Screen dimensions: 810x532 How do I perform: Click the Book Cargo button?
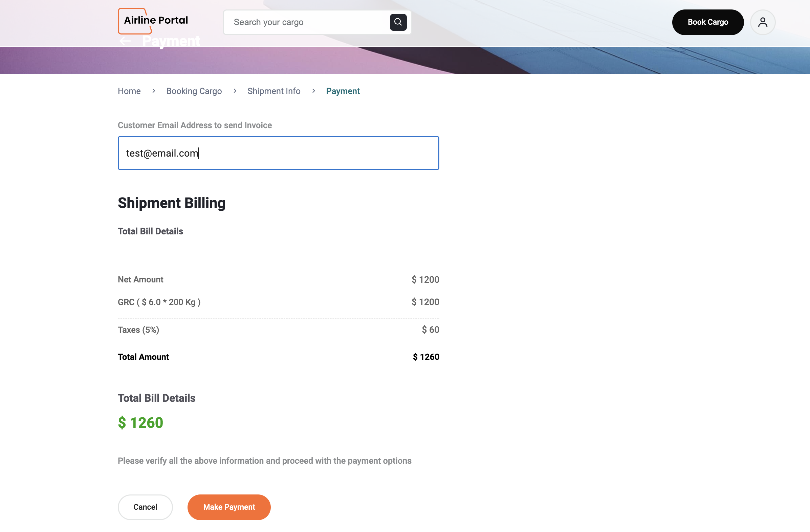click(707, 22)
